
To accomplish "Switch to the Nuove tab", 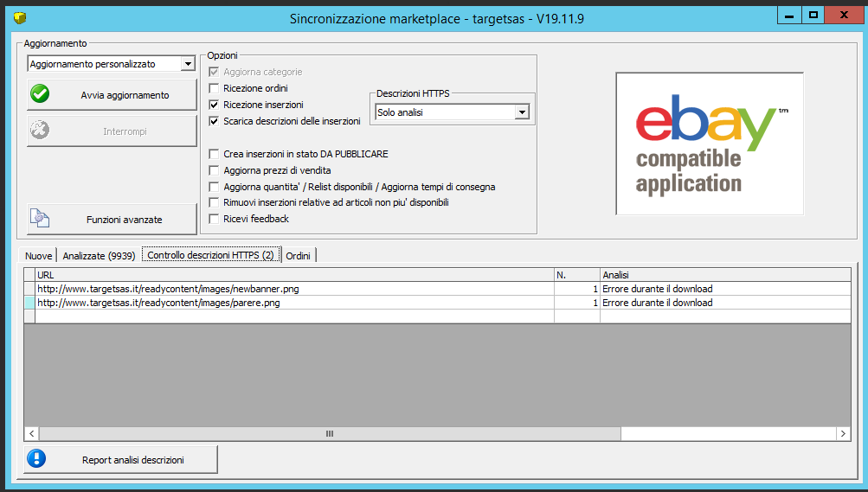I will [38, 255].
